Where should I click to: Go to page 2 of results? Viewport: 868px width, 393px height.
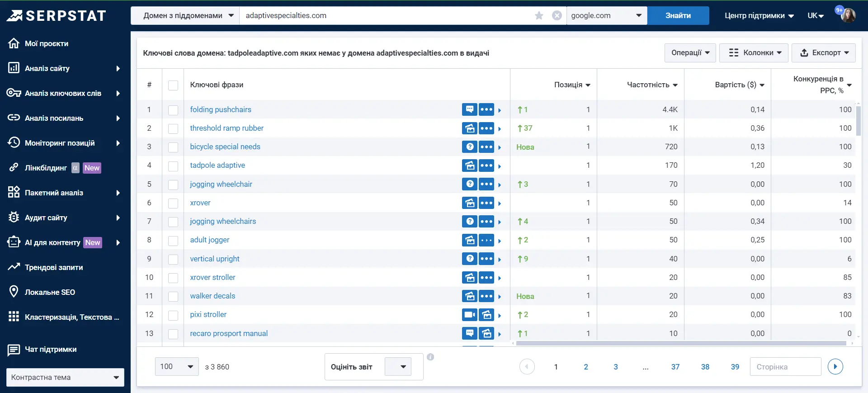click(x=586, y=367)
